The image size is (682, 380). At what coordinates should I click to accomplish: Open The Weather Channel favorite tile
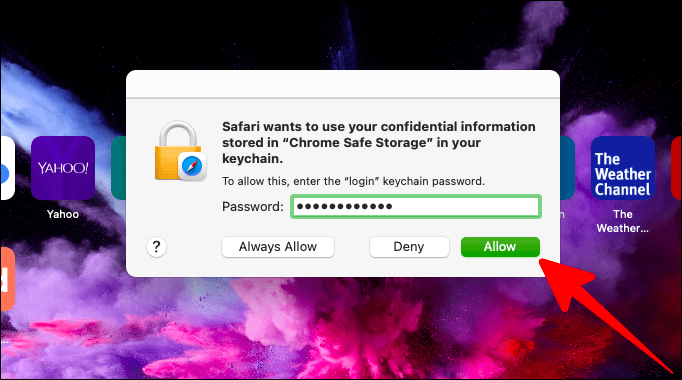[x=623, y=168]
